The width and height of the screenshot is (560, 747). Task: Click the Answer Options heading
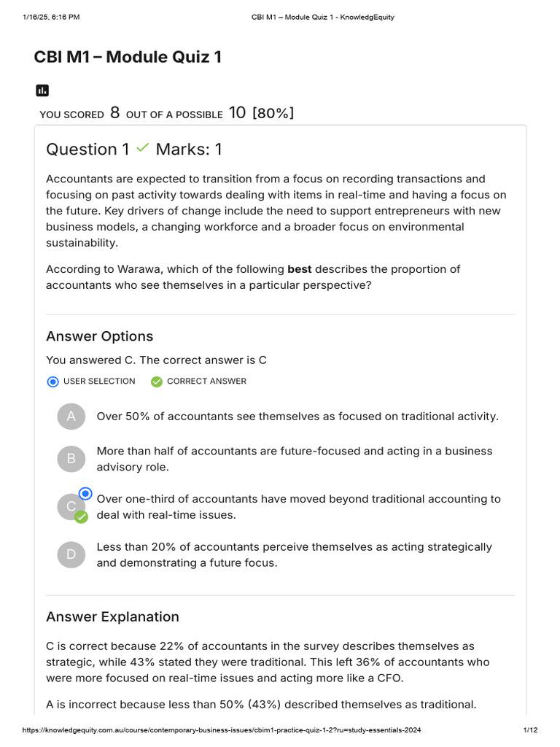[x=100, y=336]
